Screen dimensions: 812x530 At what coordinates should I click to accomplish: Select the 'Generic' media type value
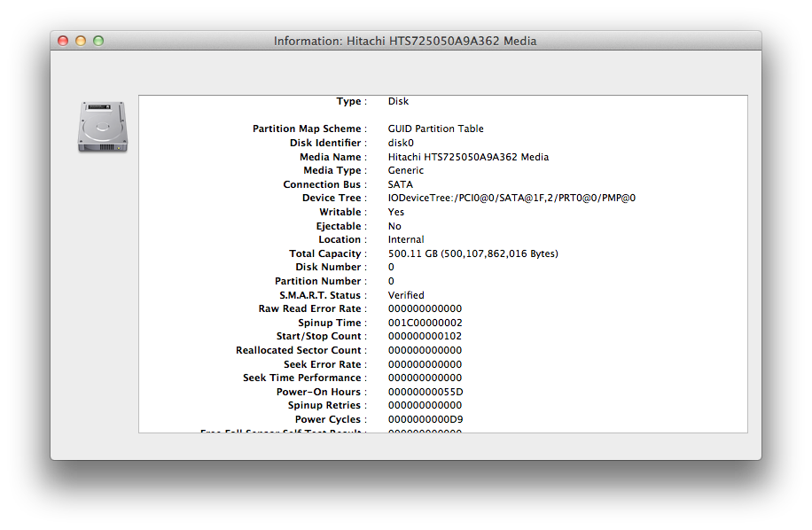(406, 170)
